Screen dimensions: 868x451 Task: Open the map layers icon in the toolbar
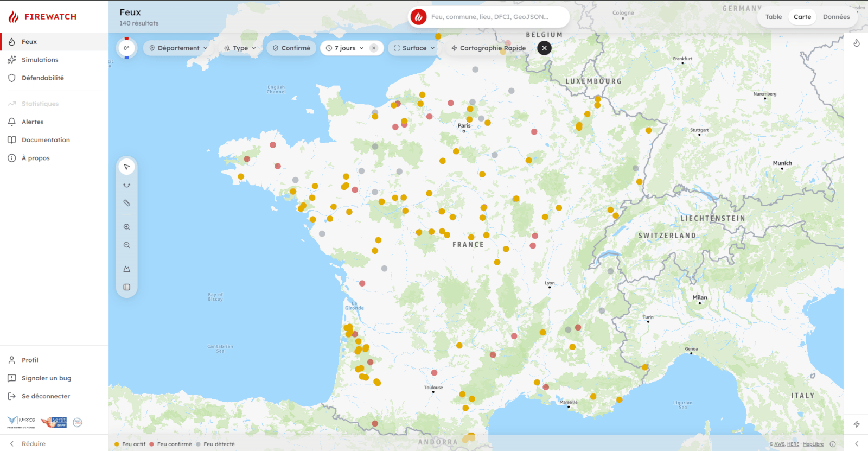(x=126, y=287)
